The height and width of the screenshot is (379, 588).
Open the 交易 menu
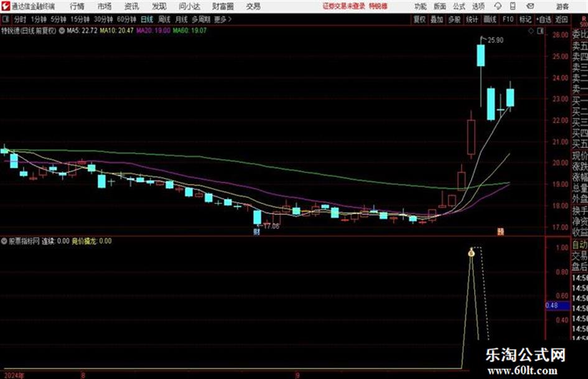253,6
